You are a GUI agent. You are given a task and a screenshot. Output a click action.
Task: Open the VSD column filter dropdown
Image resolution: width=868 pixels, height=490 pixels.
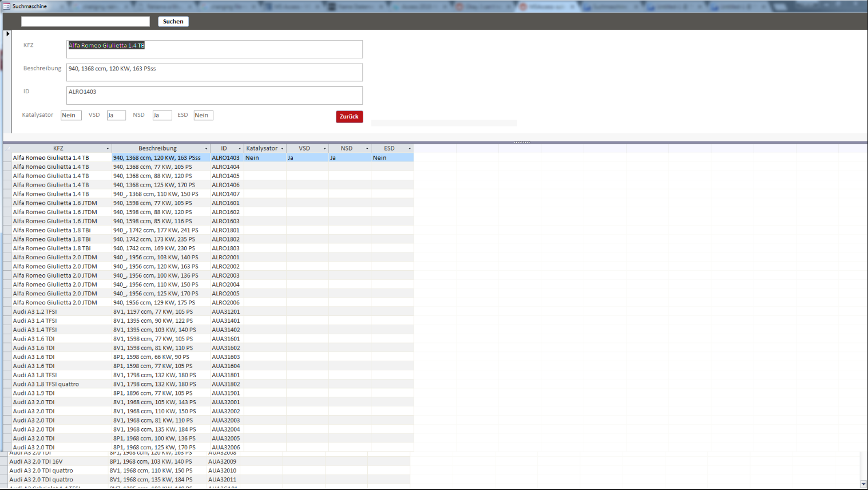(324, 149)
